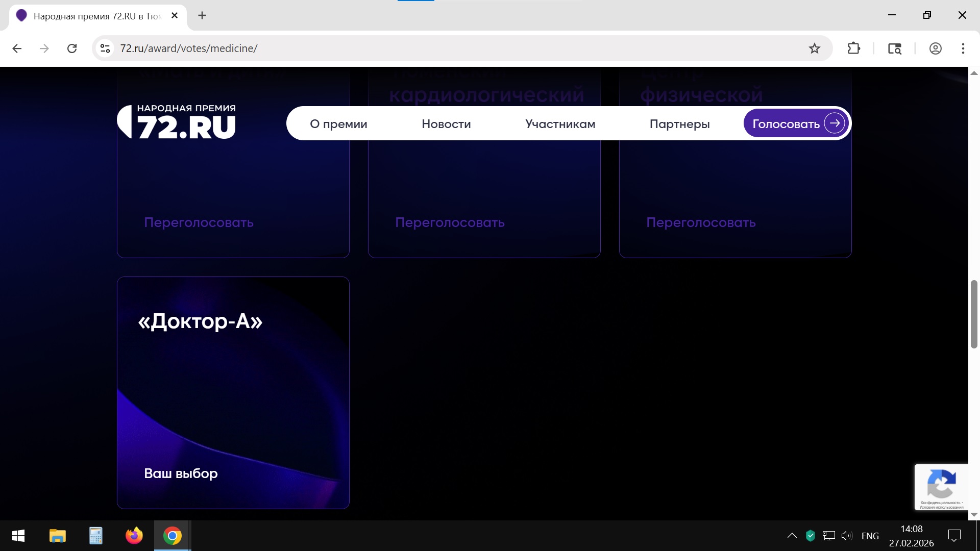Viewport: 980px width, 551px height.
Task: Open the Партнеры page
Action: pos(679,124)
